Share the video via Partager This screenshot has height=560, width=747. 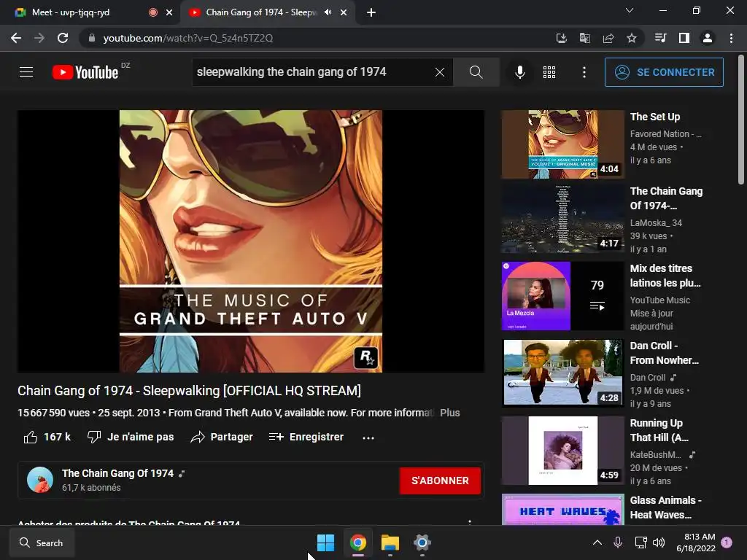[222, 437]
